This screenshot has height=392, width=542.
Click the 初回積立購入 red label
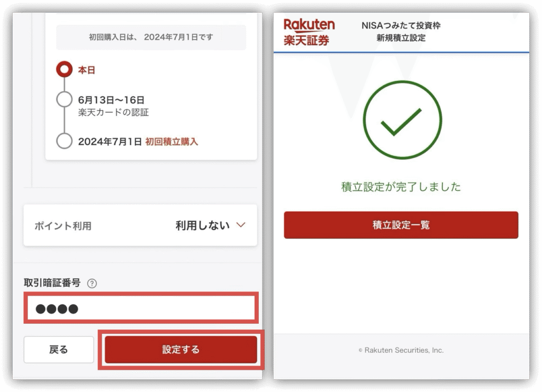[171, 142]
